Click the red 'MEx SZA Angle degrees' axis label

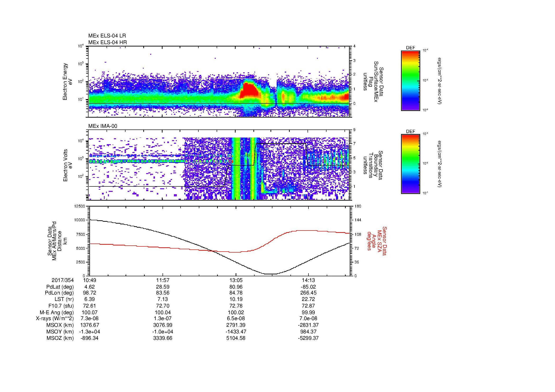pos(377,241)
